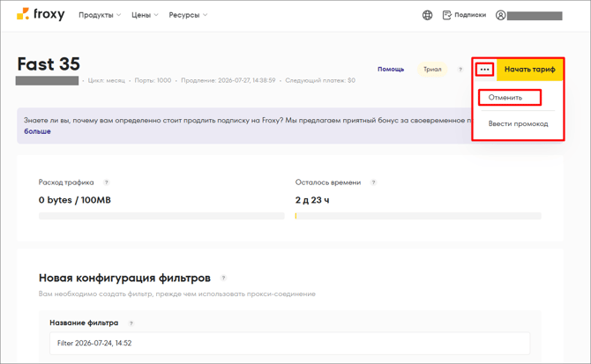Click the Начать тариф button
This screenshot has width=591, height=364.
pyautogui.click(x=529, y=70)
